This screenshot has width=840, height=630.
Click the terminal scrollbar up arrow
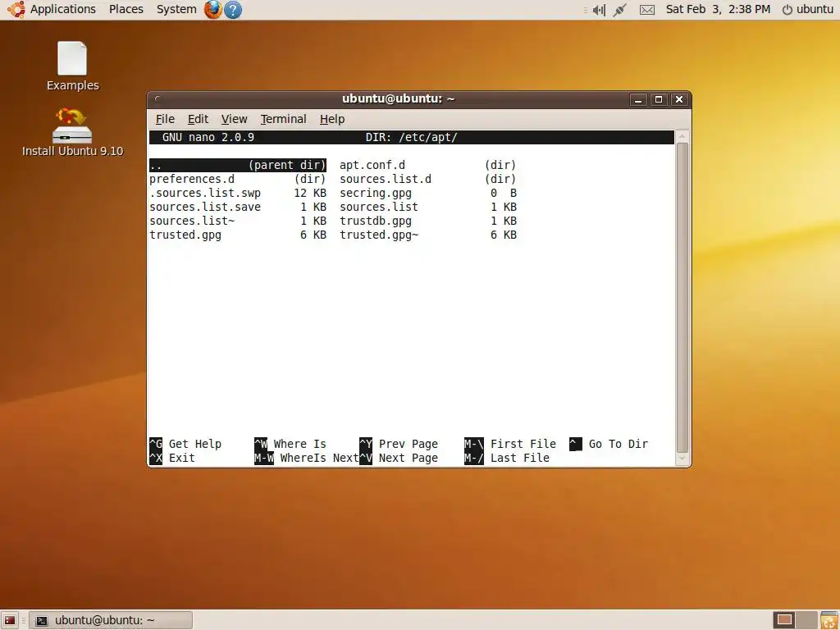click(682, 137)
